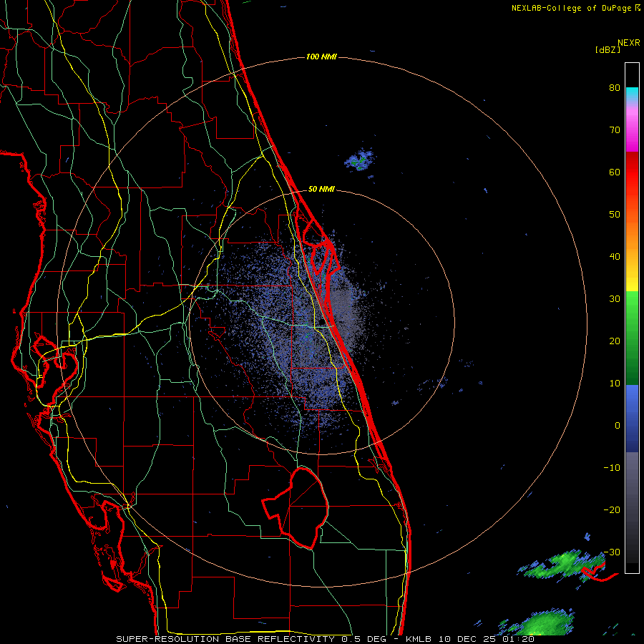Click the 50 NMI range ring label
Screen dimensions: 644x644
click(321, 189)
